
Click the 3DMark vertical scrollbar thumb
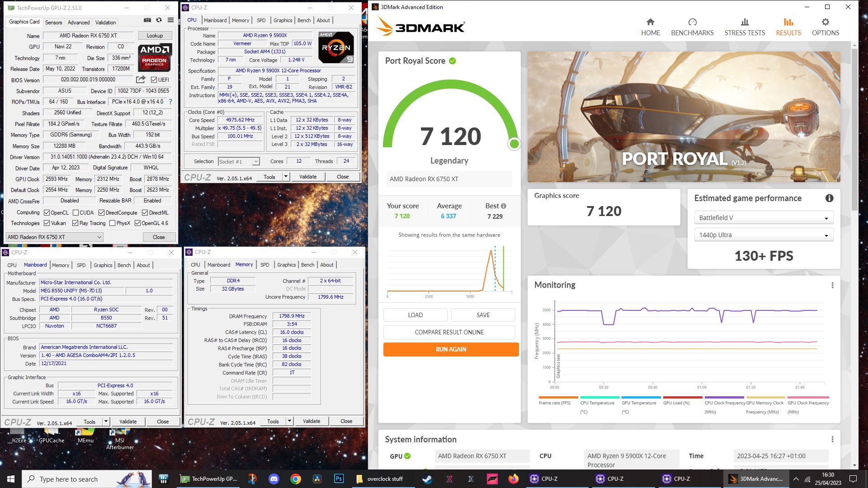(854, 129)
